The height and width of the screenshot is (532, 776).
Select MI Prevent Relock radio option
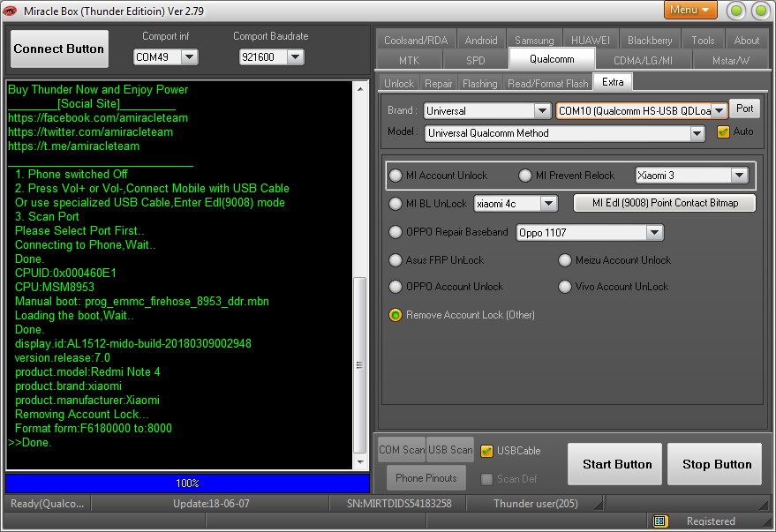pyautogui.click(x=525, y=176)
